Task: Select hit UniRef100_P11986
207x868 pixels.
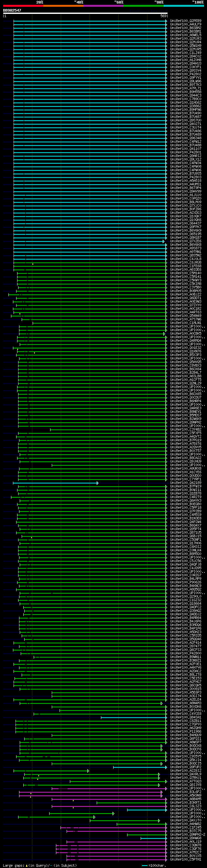Action: tap(186, 732)
